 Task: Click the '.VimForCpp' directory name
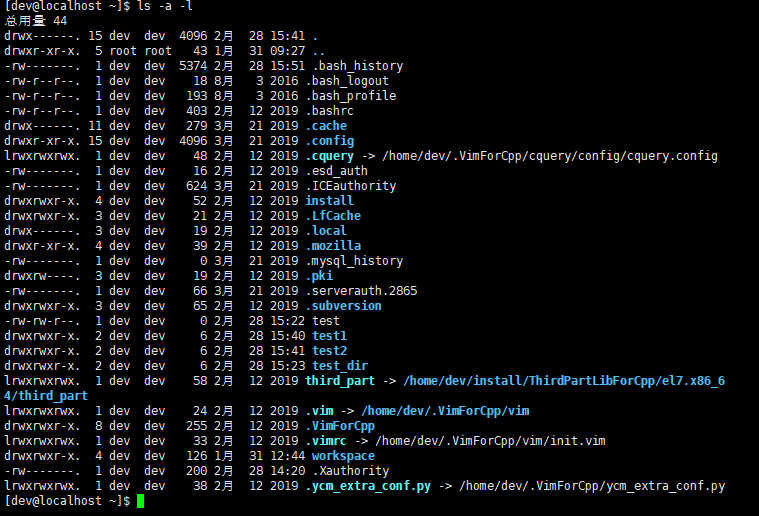pos(340,426)
